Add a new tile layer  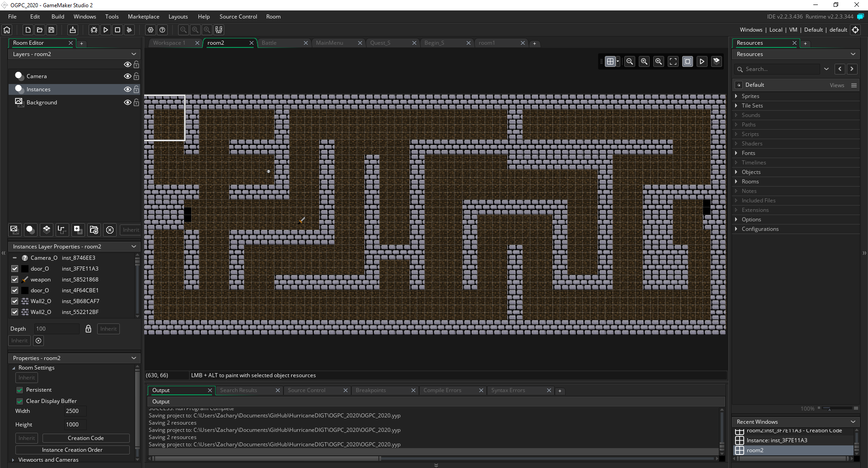46,230
